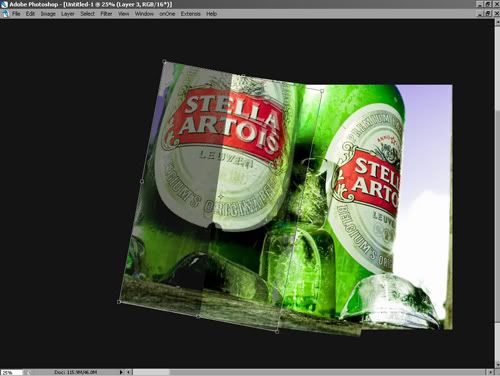Close the Untitled-1 document window
The image size is (500, 376).
coord(496,14)
